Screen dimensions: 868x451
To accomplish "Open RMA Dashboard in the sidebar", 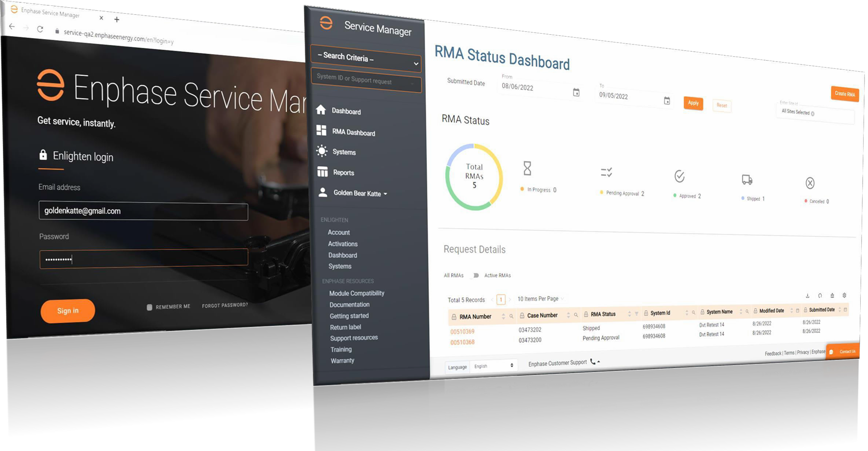I will tap(354, 132).
